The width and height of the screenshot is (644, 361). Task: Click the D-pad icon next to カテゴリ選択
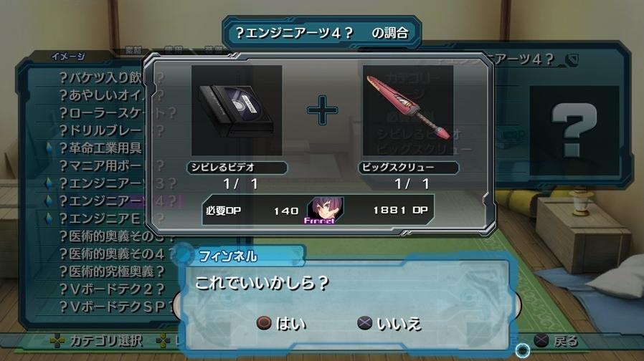57,340
